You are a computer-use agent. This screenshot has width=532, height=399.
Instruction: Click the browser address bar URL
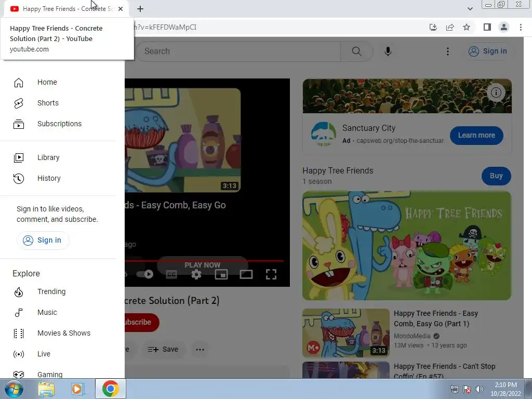(165, 27)
